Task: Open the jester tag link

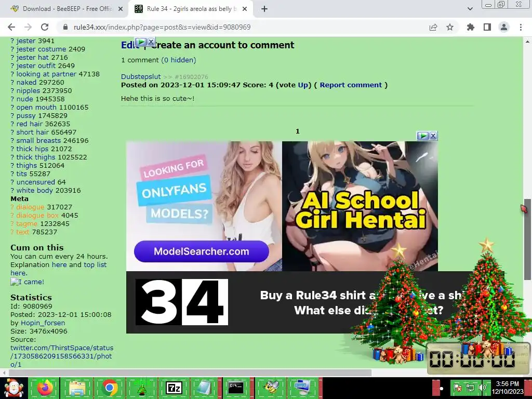Action: point(26,41)
